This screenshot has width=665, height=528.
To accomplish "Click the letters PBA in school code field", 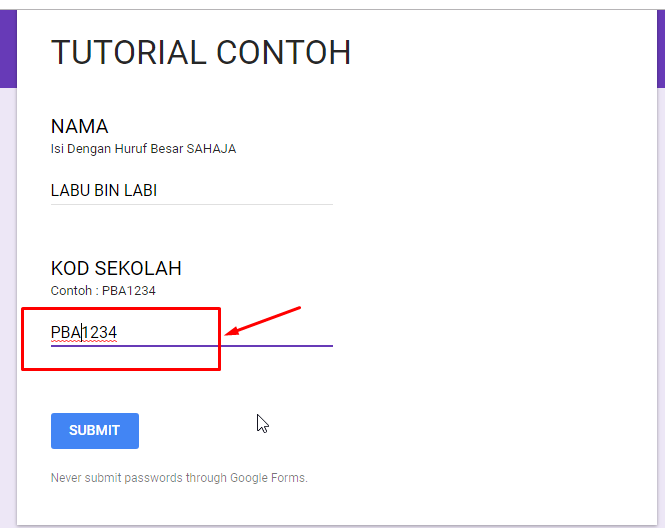I will coord(66,332).
